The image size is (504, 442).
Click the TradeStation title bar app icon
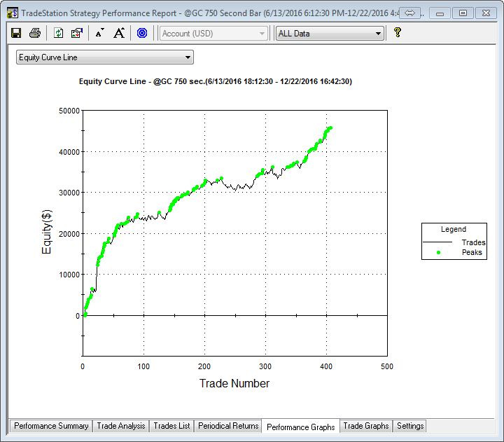pos(12,13)
